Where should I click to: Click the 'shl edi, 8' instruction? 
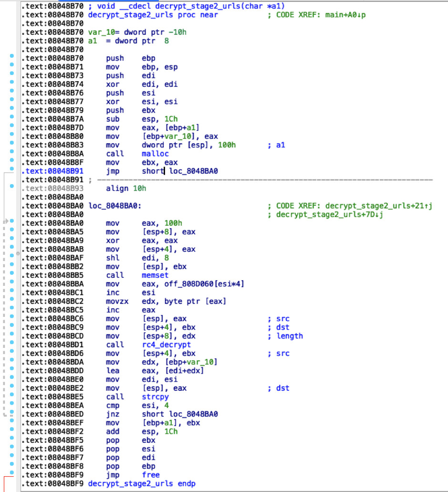(137, 258)
